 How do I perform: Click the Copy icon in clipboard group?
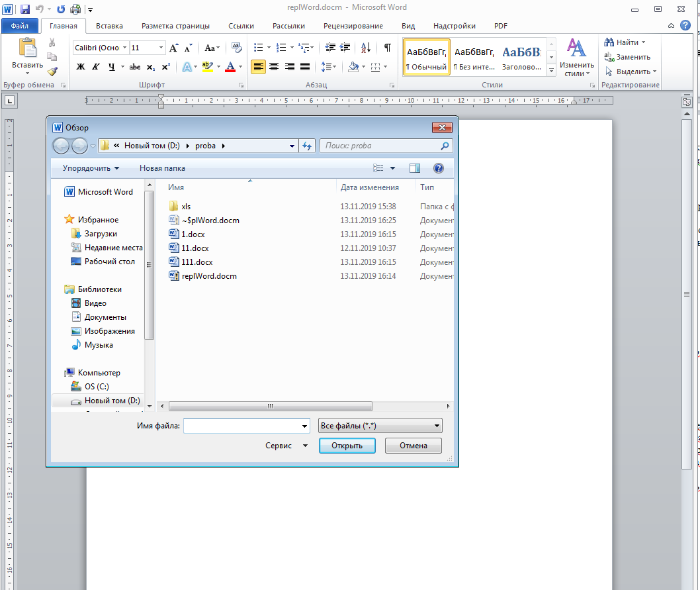[x=52, y=57]
